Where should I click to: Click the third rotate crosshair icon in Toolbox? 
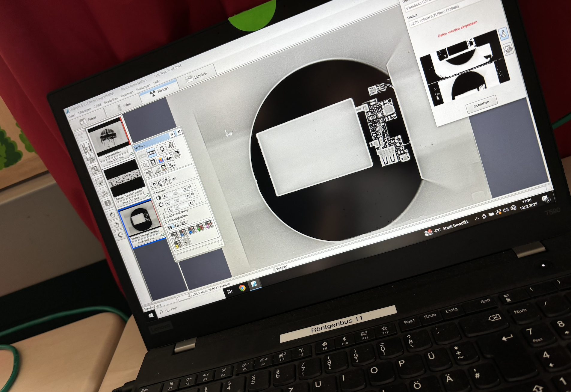[167, 181]
